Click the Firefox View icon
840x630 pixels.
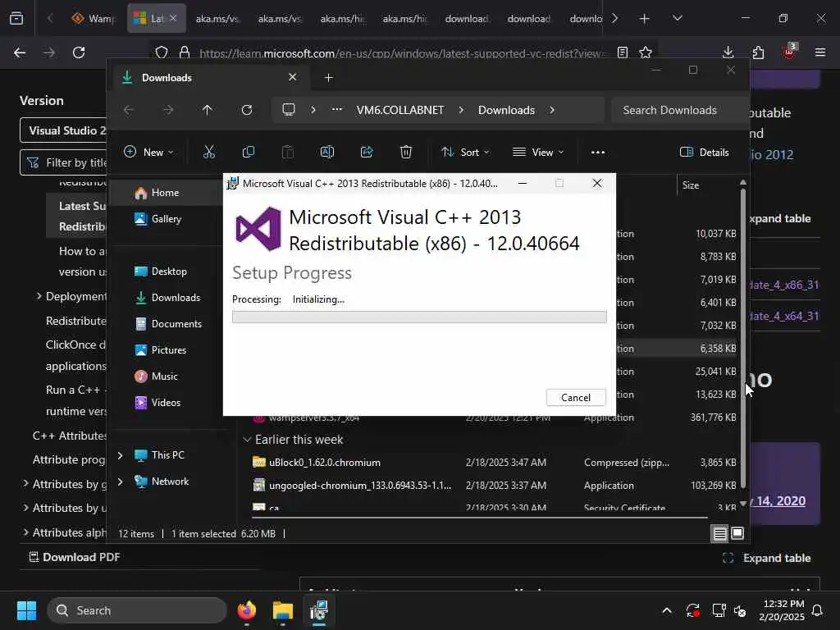tap(16, 19)
